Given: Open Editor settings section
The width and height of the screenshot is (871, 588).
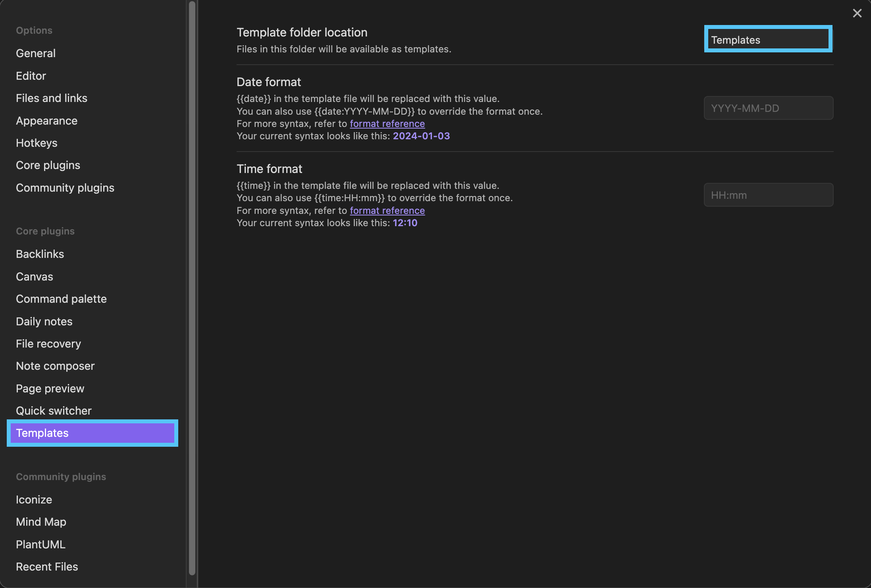Looking at the screenshot, I should pos(31,76).
